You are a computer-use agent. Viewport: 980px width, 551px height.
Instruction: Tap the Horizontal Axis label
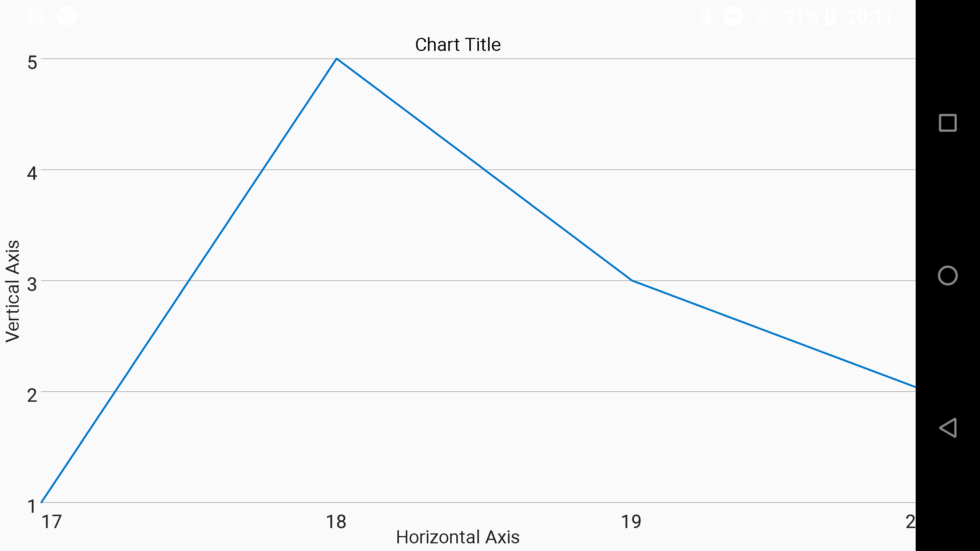[458, 538]
